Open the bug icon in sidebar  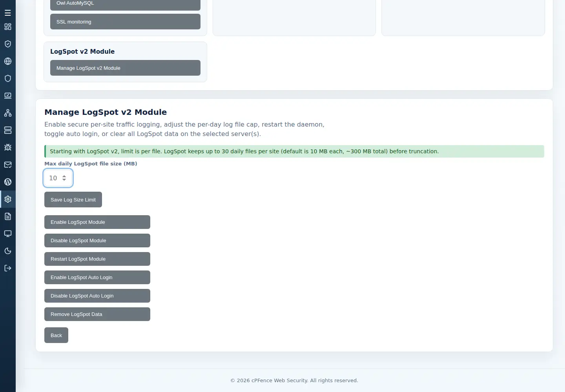click(8, 147)
